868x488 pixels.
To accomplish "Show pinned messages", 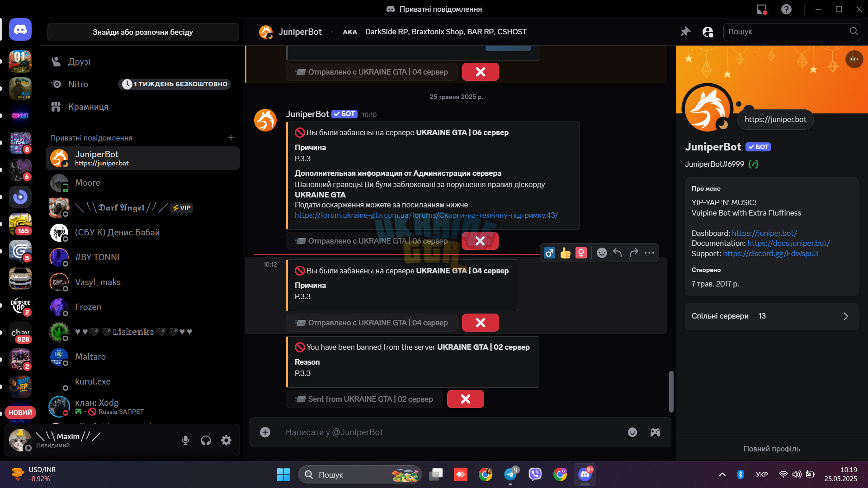I will click(685, 32).
